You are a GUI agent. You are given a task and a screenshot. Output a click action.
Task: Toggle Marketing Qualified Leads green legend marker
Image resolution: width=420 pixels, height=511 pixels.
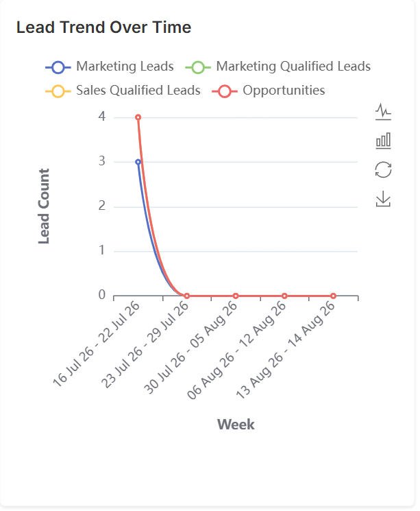pos(198,67)
